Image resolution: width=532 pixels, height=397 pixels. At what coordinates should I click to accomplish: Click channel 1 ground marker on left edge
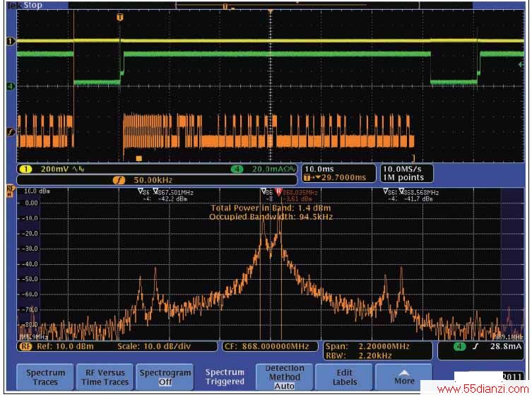tap(11, 42)
